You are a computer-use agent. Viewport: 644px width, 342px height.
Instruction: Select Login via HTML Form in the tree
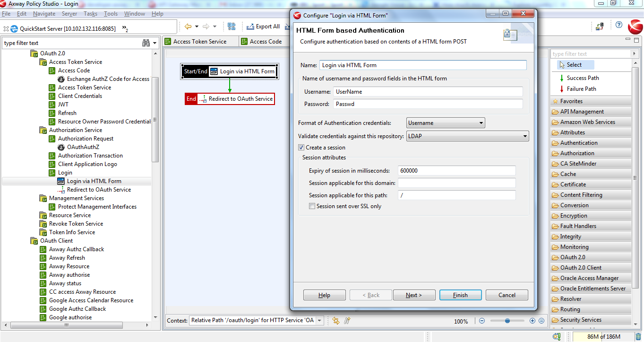click(94, 181)
